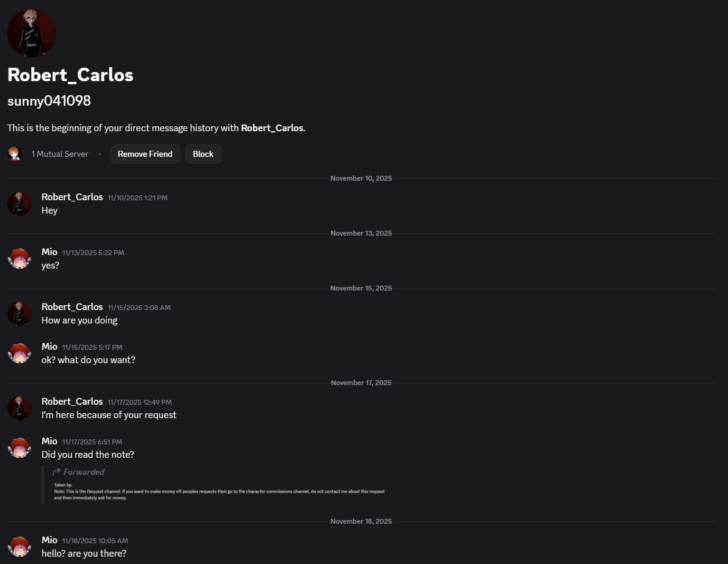Block Robert_Carlos using the Block button

point(203,154)
